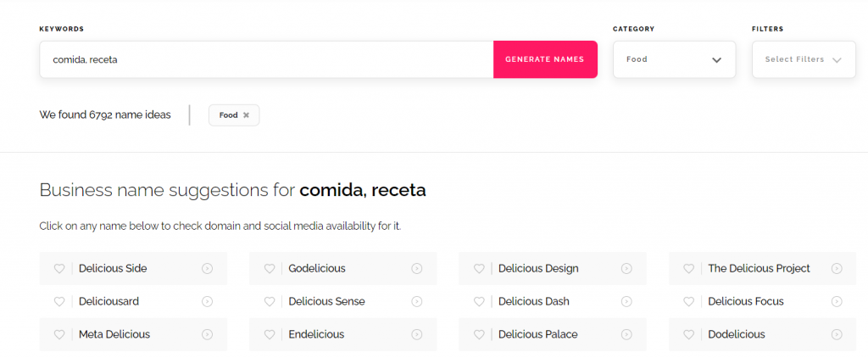Click arrow icon next to Dodelicious
Image resolution: width=868 pixels, height=358 pixels.
point(837,334)
